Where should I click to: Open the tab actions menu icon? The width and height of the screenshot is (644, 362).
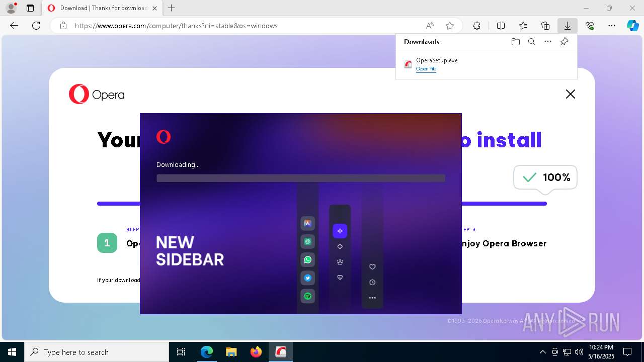30,8
